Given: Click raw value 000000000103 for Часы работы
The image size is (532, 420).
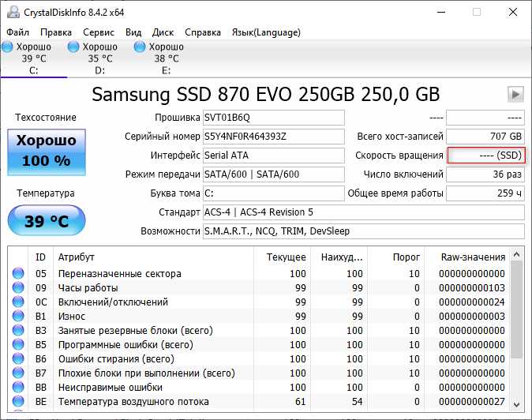Looking at the screenshot, I should (x=471, y=288).
